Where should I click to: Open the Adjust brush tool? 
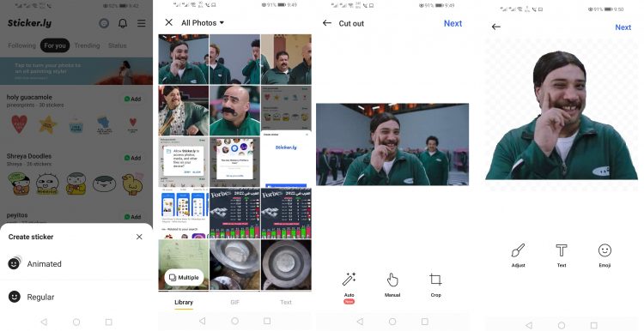(518, 256)
